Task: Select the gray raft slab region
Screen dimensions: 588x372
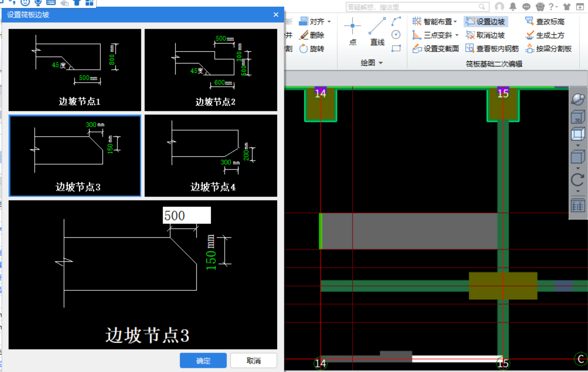Action: coord(409,231)
